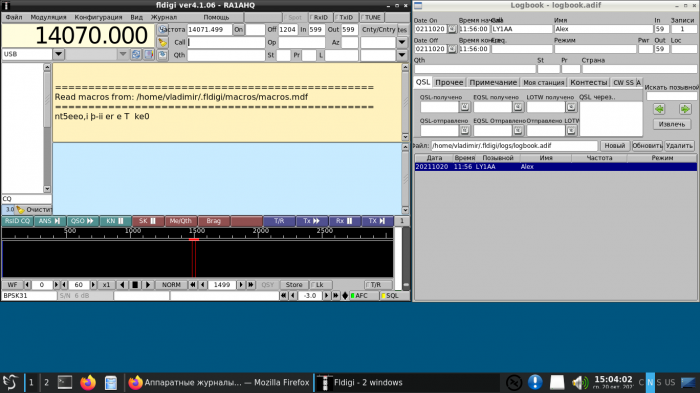This screenshot has height=393, width=700.
Task: Open file manager icon in taskbar
Action: (x=110, y=383)
